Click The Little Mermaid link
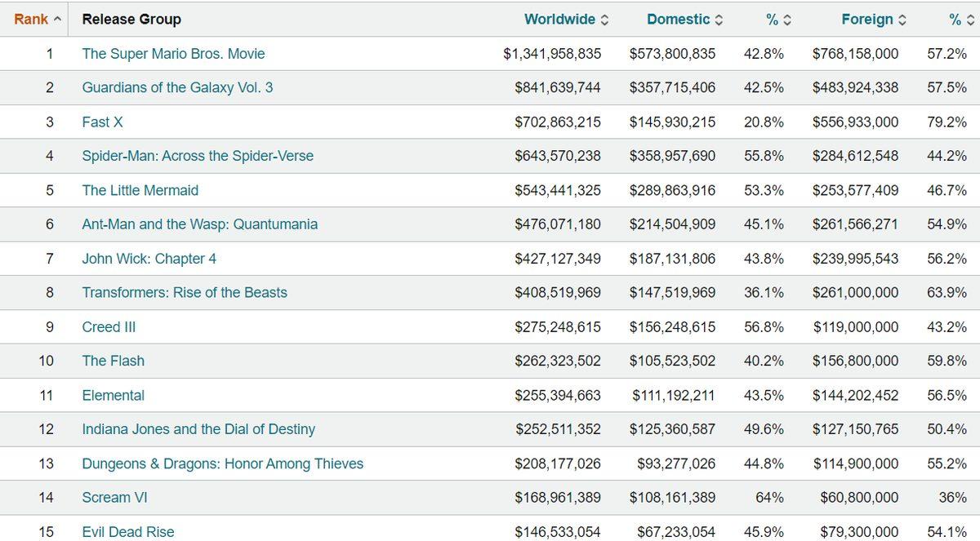 click(140, 190)
